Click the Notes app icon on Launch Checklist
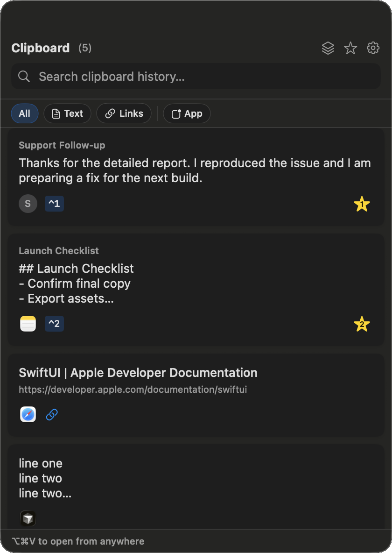The height and width of the screenshot is (553, 392). coord(28,324)
